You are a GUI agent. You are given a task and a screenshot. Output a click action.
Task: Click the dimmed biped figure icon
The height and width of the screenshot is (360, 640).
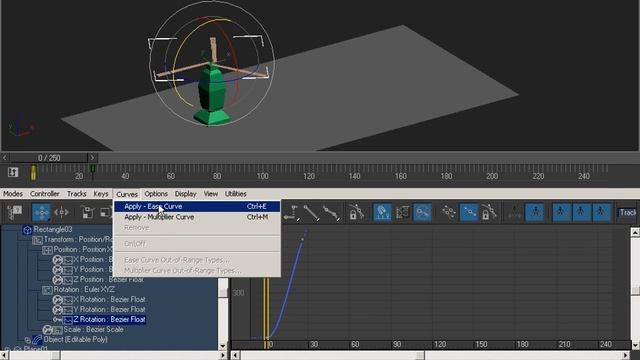[514, 213]
